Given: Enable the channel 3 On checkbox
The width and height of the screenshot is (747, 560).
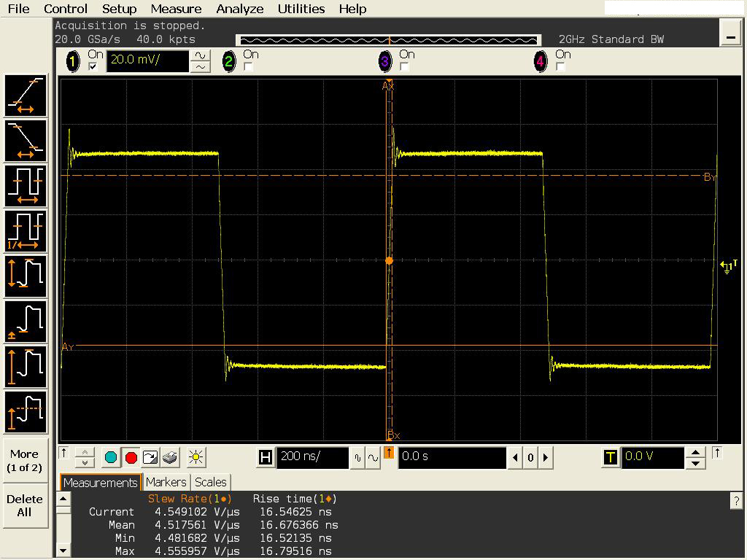Looking at the screenshot, I should pyautogui.click(x=404, y=66).
